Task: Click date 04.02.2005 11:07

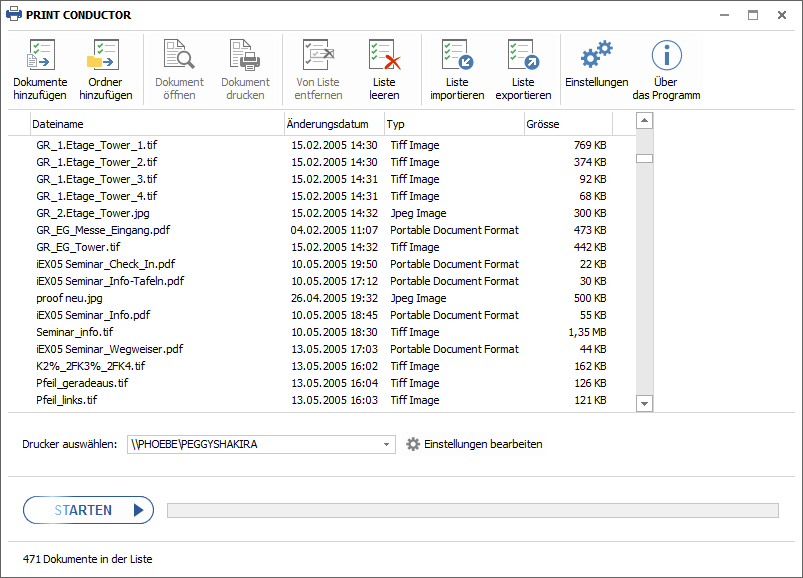Action: click(x=334, y=230)
